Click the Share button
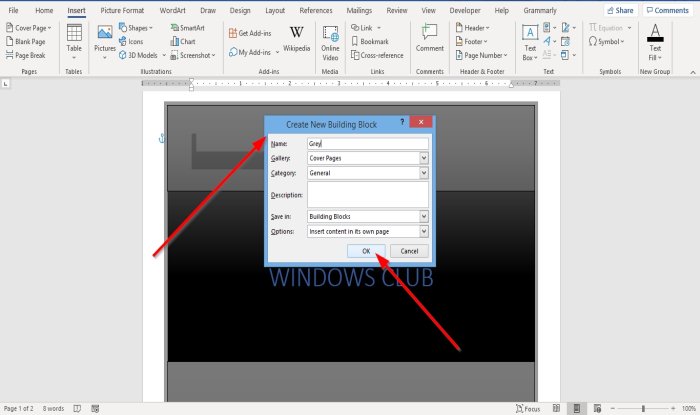700x415 pixels. [x=621, y=10]
